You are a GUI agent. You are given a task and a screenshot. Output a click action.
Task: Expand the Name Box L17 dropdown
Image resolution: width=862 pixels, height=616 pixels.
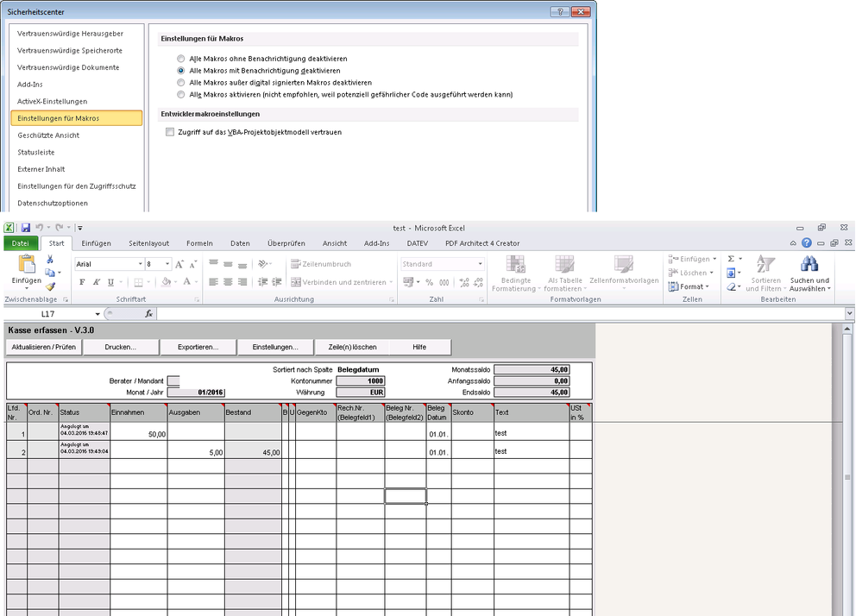(x=98, y=314)
